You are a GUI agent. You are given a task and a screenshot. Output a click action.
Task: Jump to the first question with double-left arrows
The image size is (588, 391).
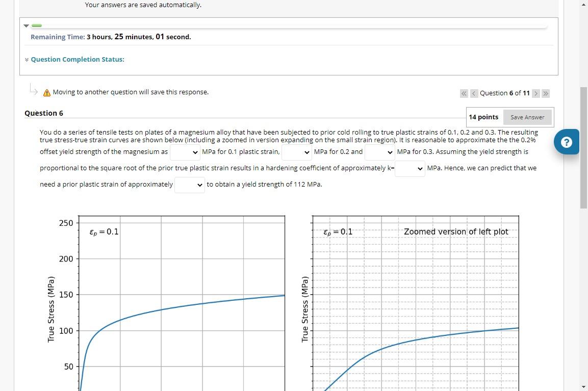464,93
